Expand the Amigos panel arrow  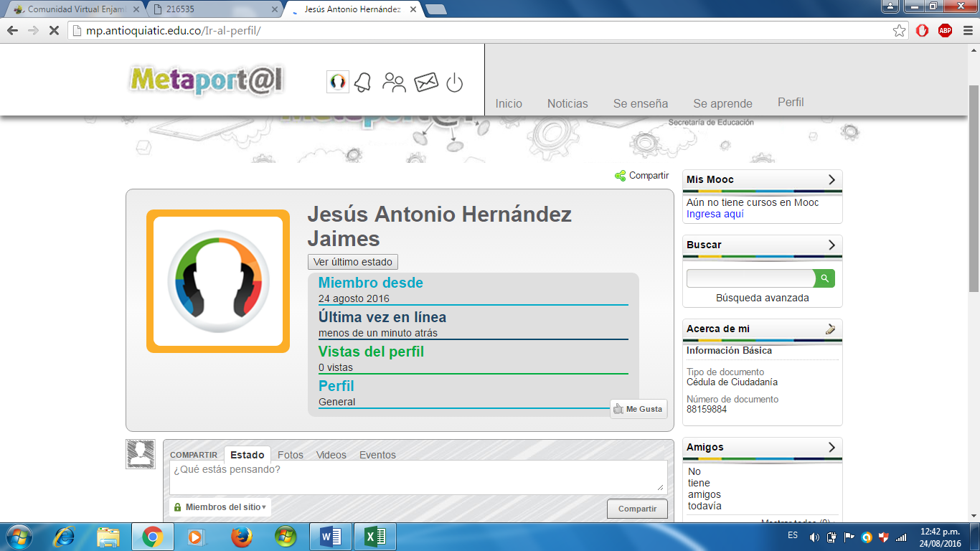click(831, 448)
